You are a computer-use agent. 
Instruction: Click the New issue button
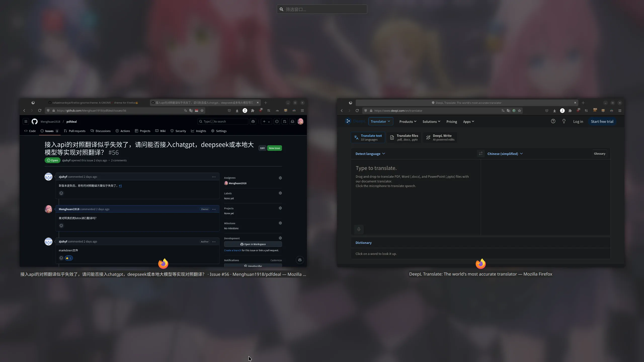coord(274,148)
